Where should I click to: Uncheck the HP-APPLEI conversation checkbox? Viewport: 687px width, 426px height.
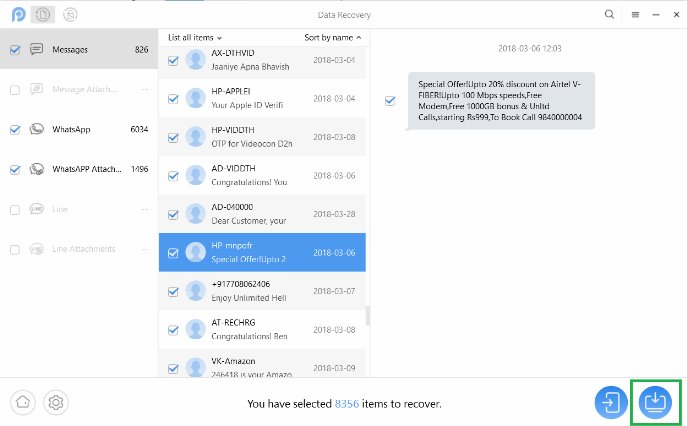pyautogui.click(x=173, y=99)
